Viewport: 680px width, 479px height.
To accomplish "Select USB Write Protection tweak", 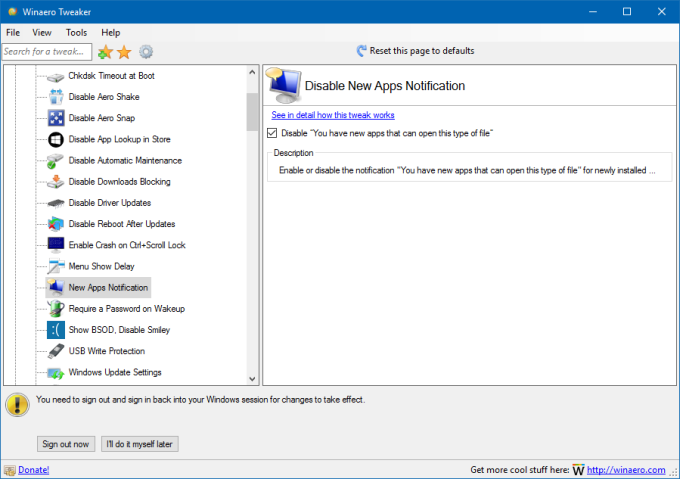I will (x=107, y=351).
